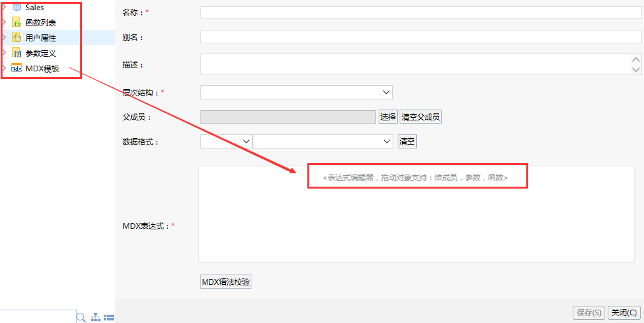Screen dimensions: 644x323
Task: Click the tree search input box
Action: point(38,317)
